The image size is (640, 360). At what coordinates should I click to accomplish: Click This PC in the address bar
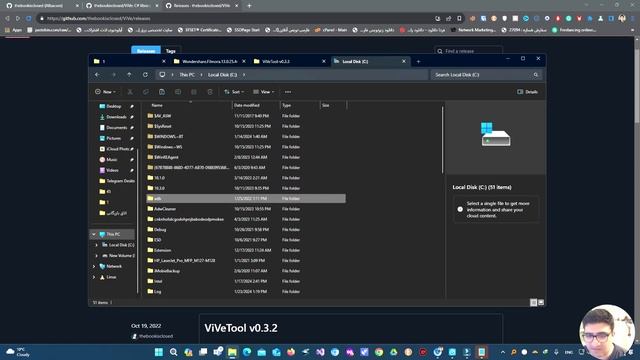[187, 75]
